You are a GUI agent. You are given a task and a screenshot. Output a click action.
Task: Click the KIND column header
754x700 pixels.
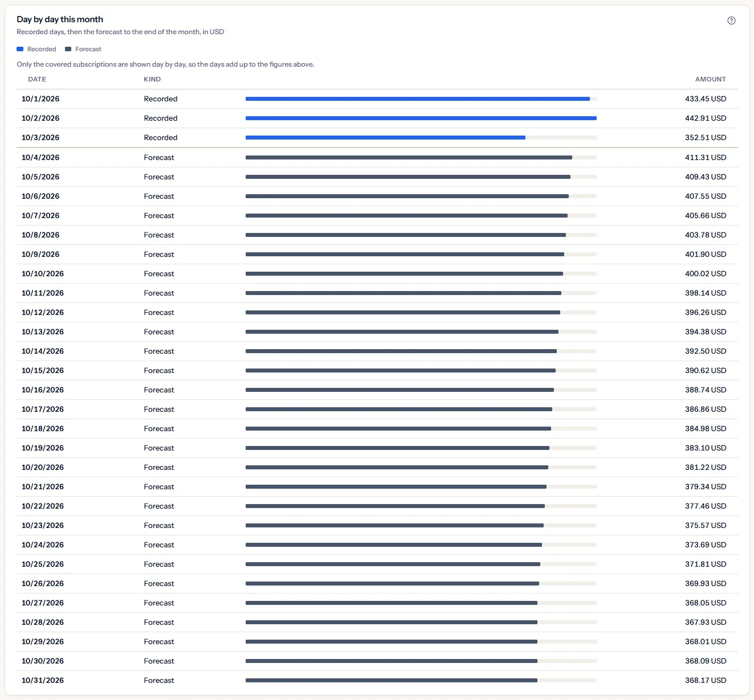152,79
